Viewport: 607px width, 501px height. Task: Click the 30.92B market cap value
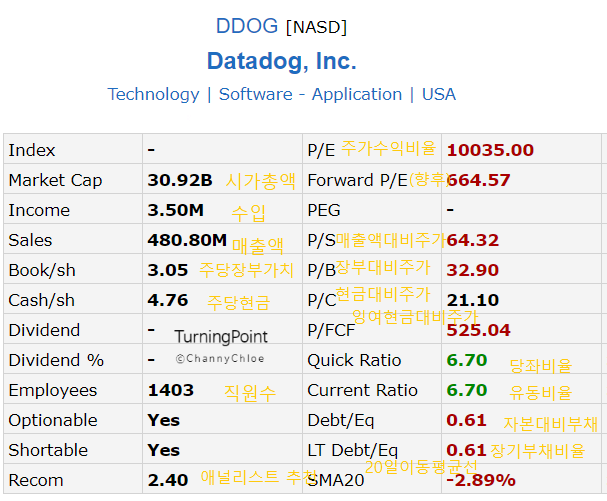click(180, 180)
